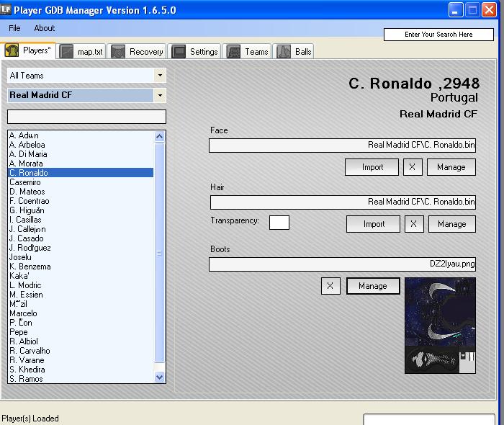
Task: Switch to the Balls tab
Action: 294,52
